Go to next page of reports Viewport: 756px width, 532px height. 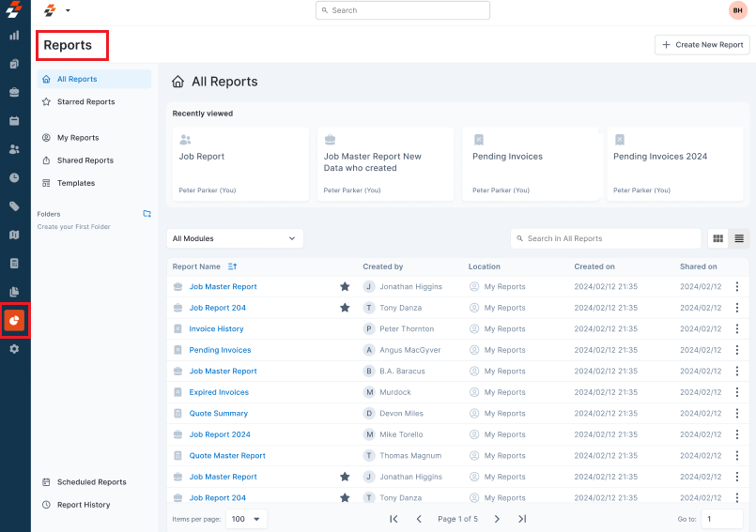497,519
